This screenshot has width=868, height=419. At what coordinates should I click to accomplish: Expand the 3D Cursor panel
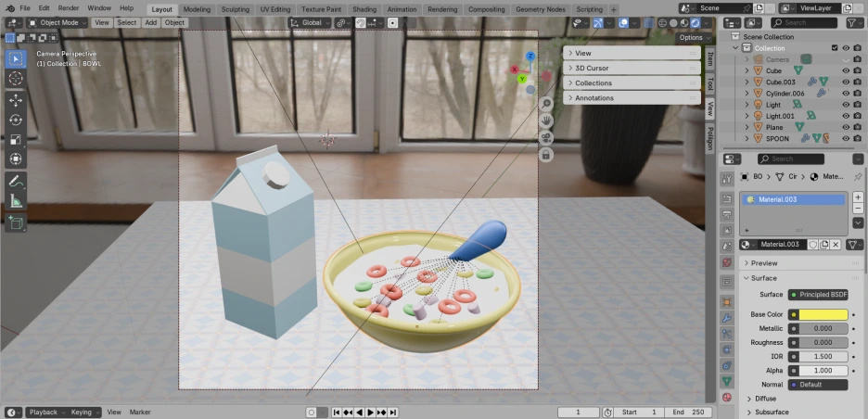click(632, 68)
